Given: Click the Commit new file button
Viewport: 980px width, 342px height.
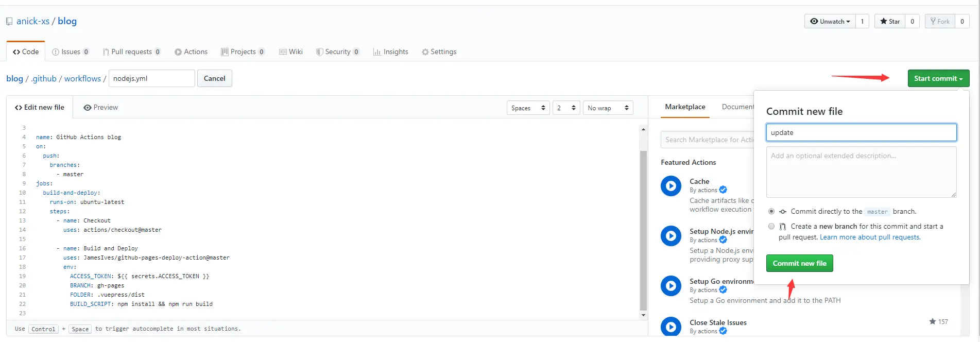Looking at the screenshot, I should (799, 263).
